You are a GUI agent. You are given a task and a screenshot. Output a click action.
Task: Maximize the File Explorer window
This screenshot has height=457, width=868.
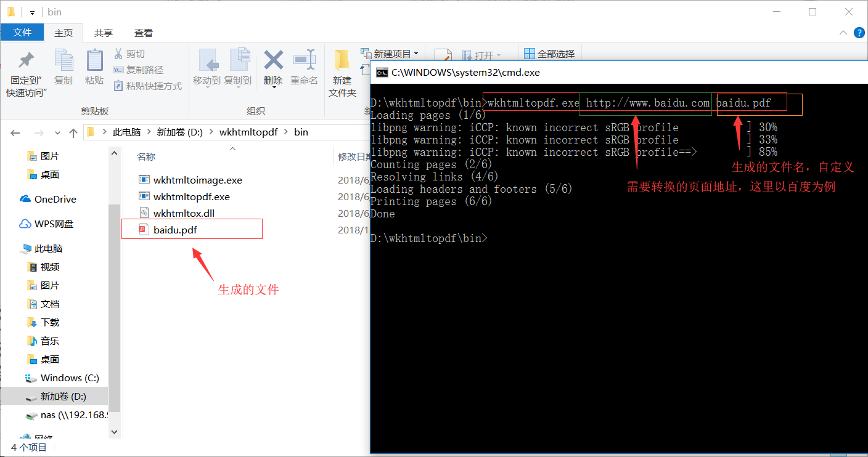tap(813, 12)
